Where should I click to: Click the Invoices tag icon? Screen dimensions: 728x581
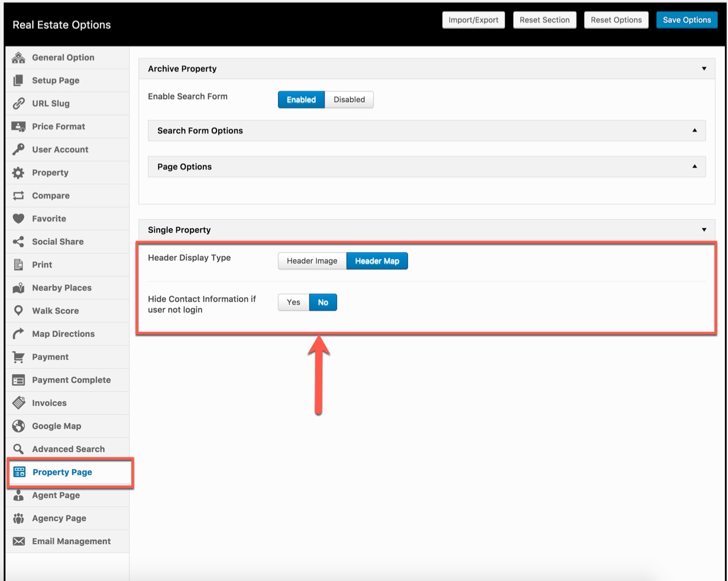click(x=18, y=403)
